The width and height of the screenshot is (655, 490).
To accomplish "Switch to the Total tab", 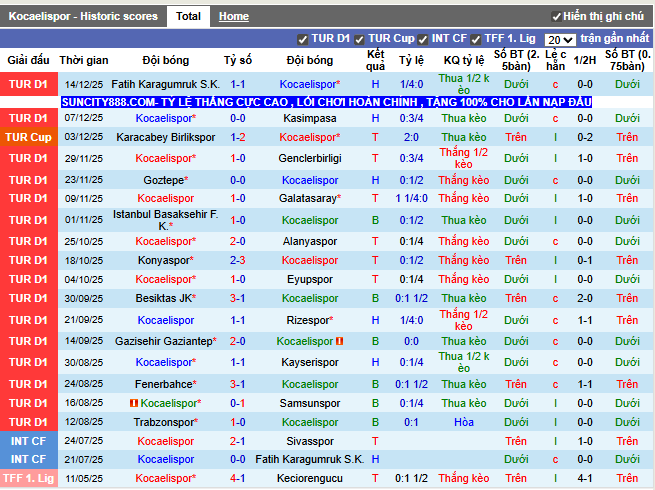I will coord(188,16).
